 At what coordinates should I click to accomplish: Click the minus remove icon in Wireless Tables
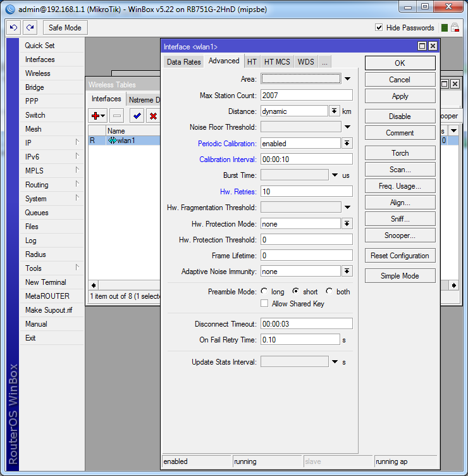click(117, 116)
